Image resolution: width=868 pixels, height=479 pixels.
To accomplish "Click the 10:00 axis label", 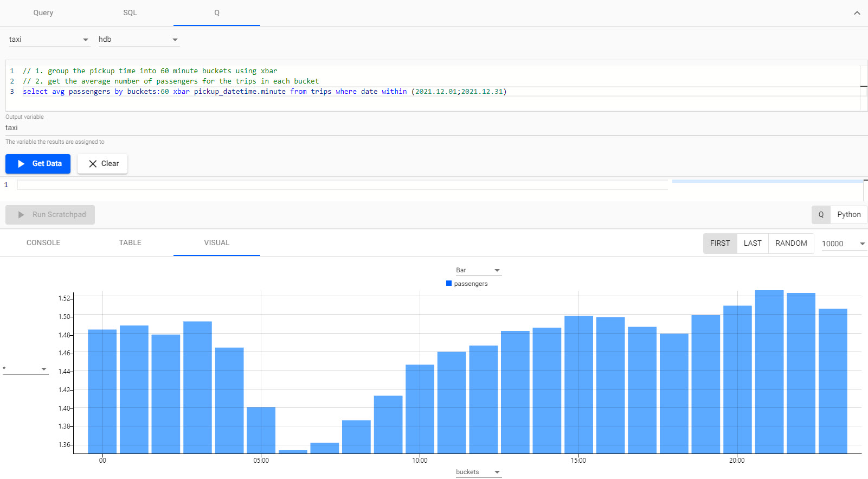I will (x=420, y=461).
